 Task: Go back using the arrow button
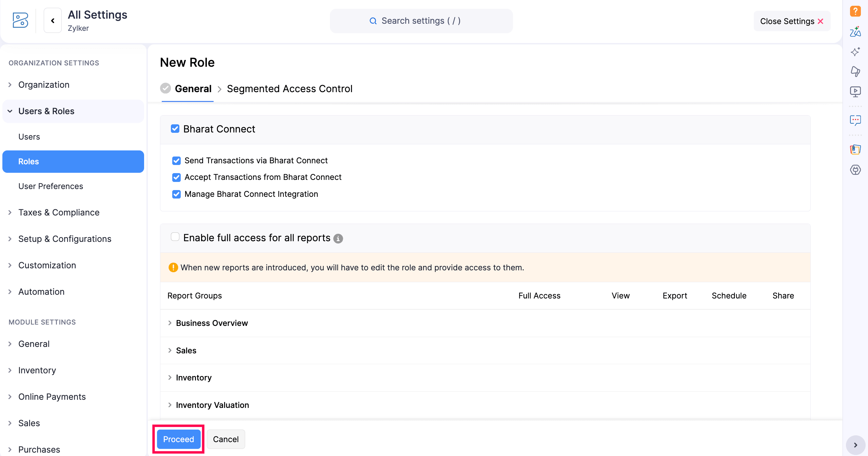click(x=53, y=21)
